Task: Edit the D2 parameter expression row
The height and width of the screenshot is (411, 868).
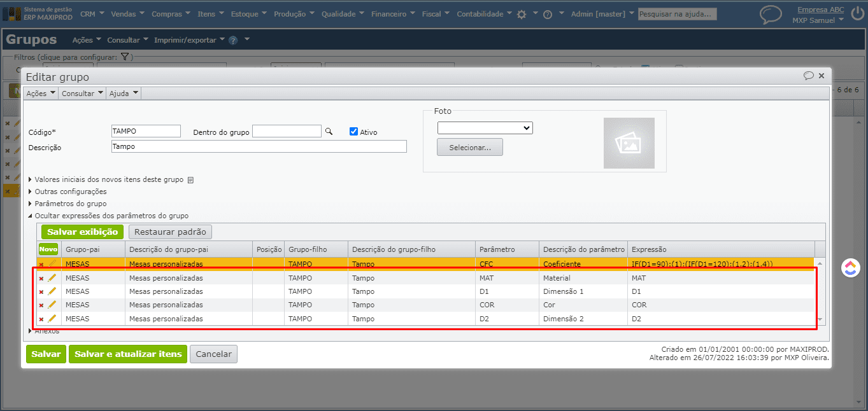Action: pos(52,319)
